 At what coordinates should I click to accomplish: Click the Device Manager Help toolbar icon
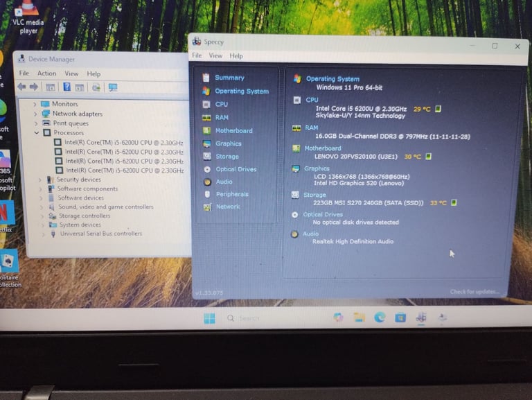coord(66,87)
